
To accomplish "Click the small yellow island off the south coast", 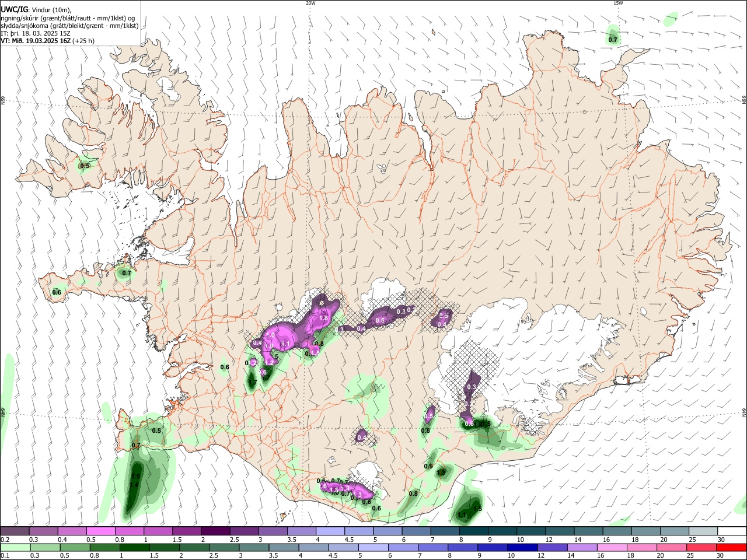I will point(284,516).
